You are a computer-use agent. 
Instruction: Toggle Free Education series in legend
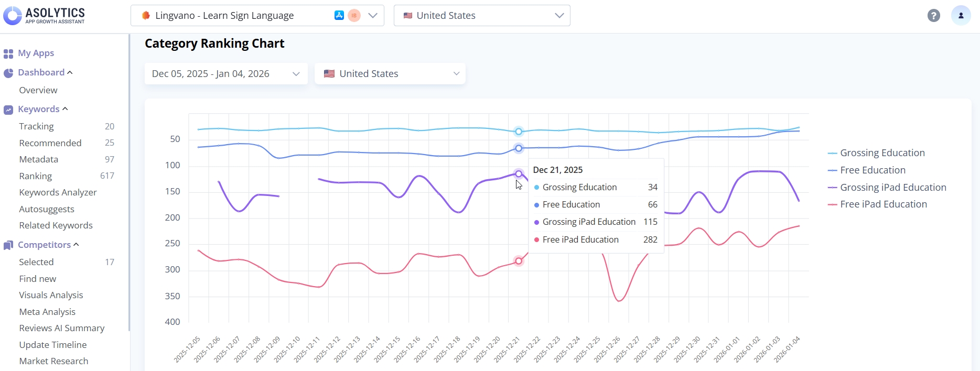(x=873, y=170)
